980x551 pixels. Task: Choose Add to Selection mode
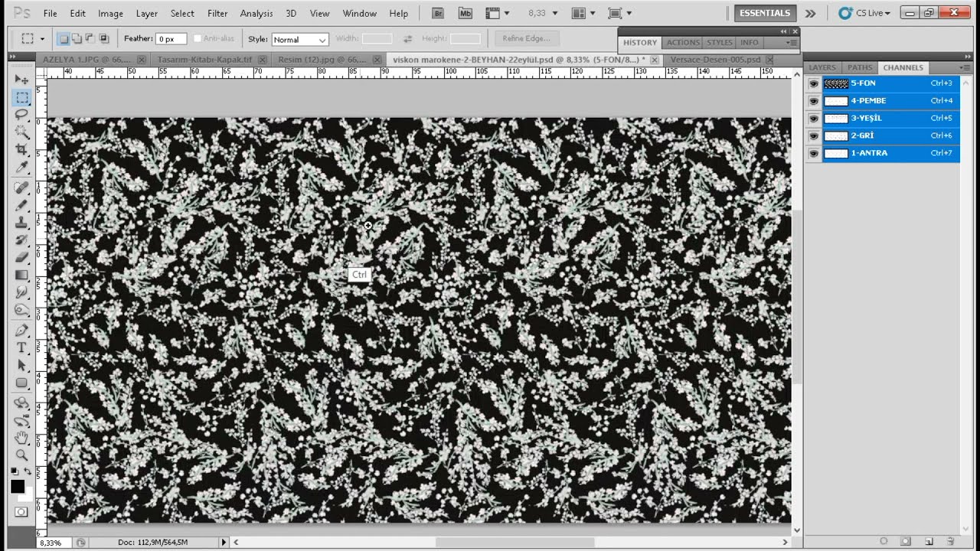77,38
